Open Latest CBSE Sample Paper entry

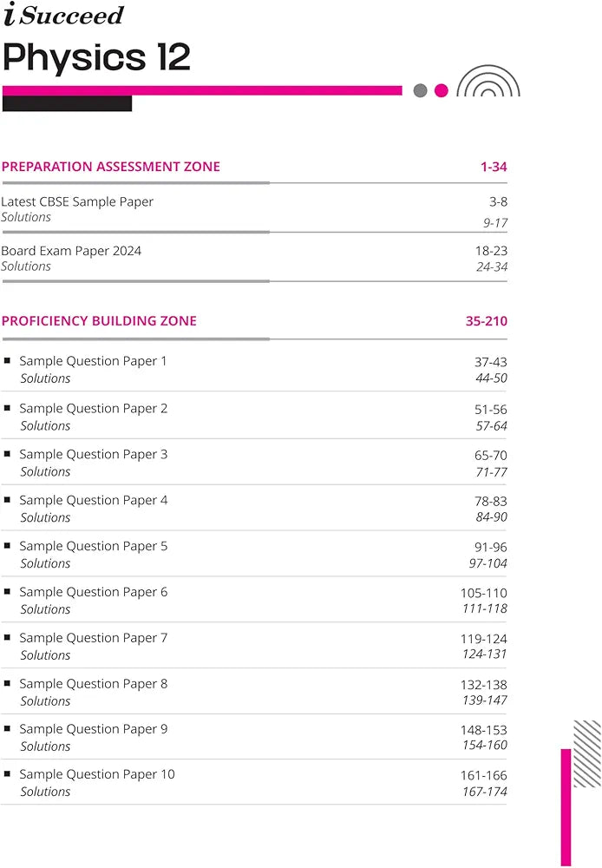click(77, 201)
